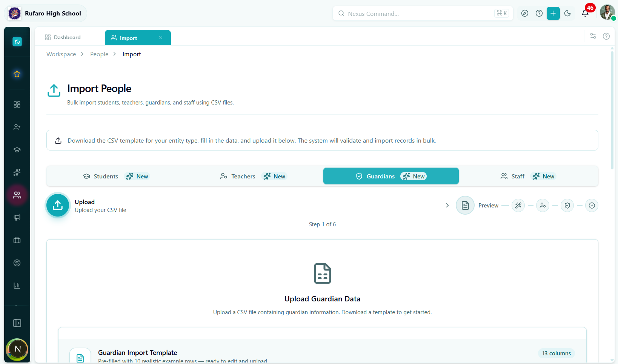618x364 pixels.
Task: Select the Teachers entity tab
Action: tap(253, 176)
